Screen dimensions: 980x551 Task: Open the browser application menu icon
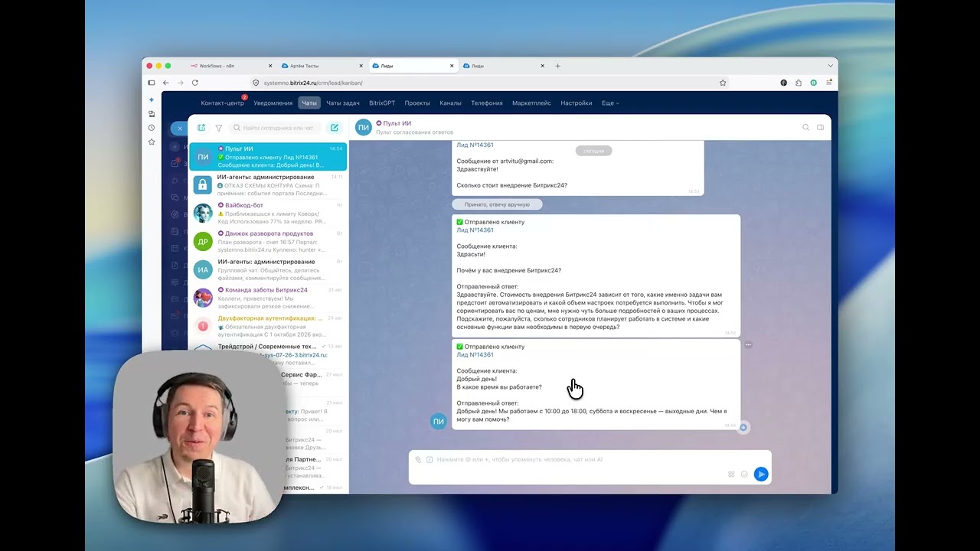click(828, 83)
